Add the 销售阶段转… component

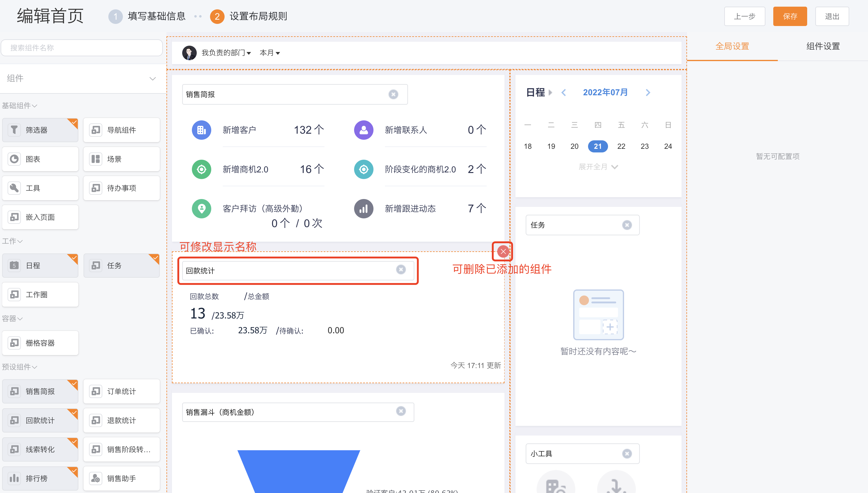tap(122, 450)
